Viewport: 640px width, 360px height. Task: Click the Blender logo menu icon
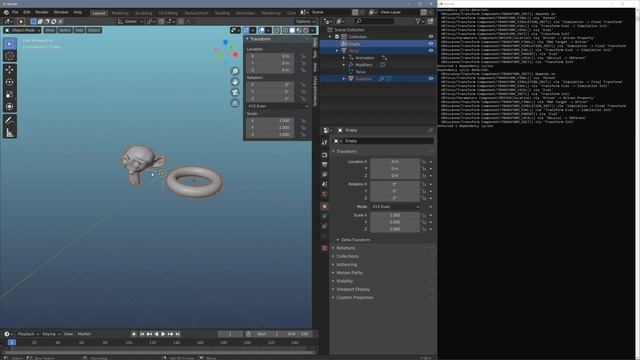coord(6,13)
